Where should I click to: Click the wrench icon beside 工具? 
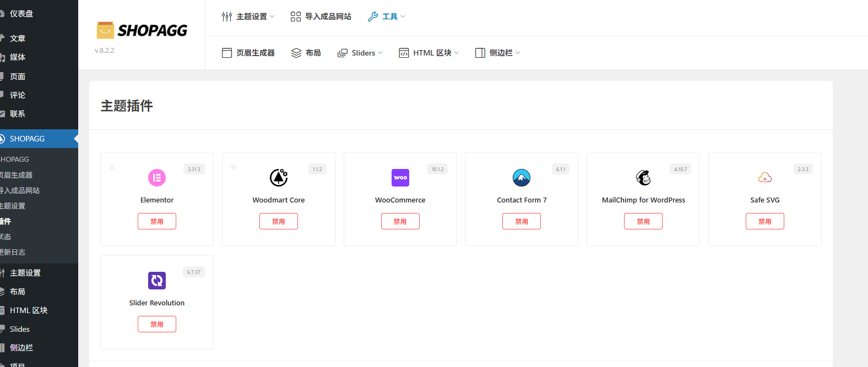pyautogui.click(x=373, y=17)
